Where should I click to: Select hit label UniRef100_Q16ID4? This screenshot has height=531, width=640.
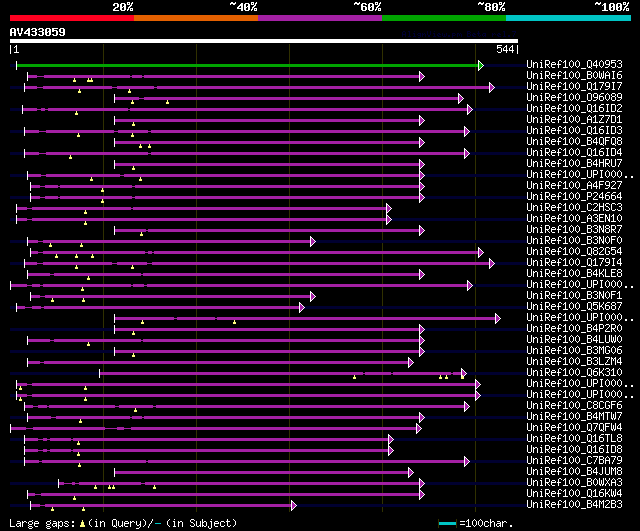(x=574, y=152)
